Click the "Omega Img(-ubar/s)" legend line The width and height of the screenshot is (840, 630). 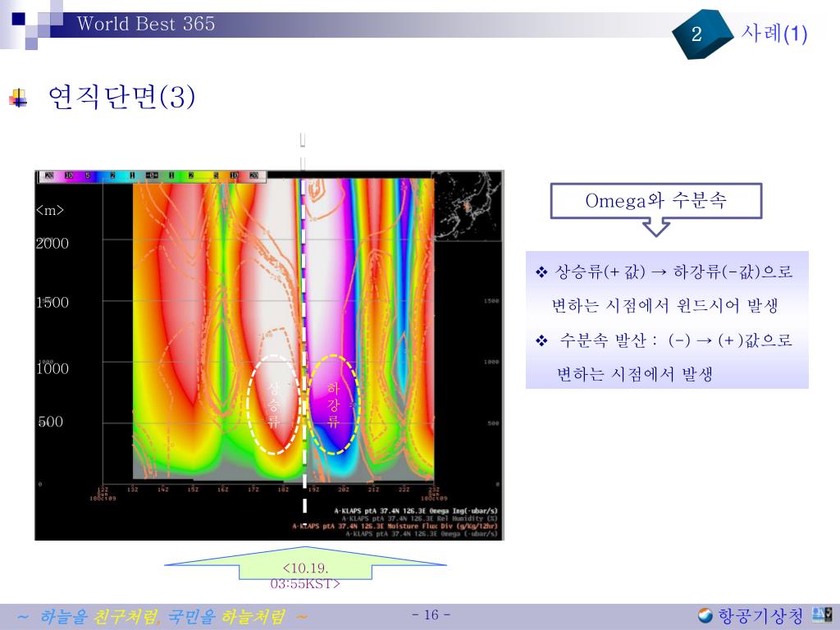point(416,511)
